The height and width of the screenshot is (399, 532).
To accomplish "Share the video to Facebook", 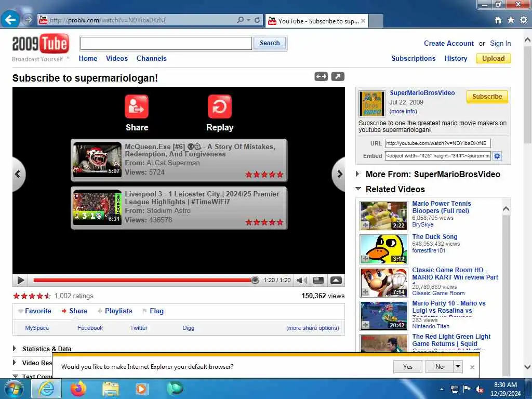I will pos(90,328).
